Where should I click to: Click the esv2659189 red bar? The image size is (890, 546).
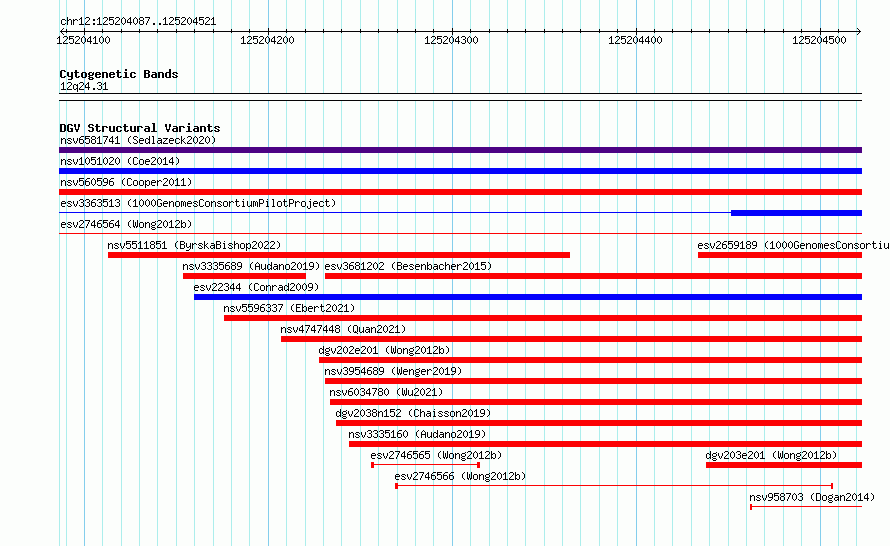[x=780, y=255]
